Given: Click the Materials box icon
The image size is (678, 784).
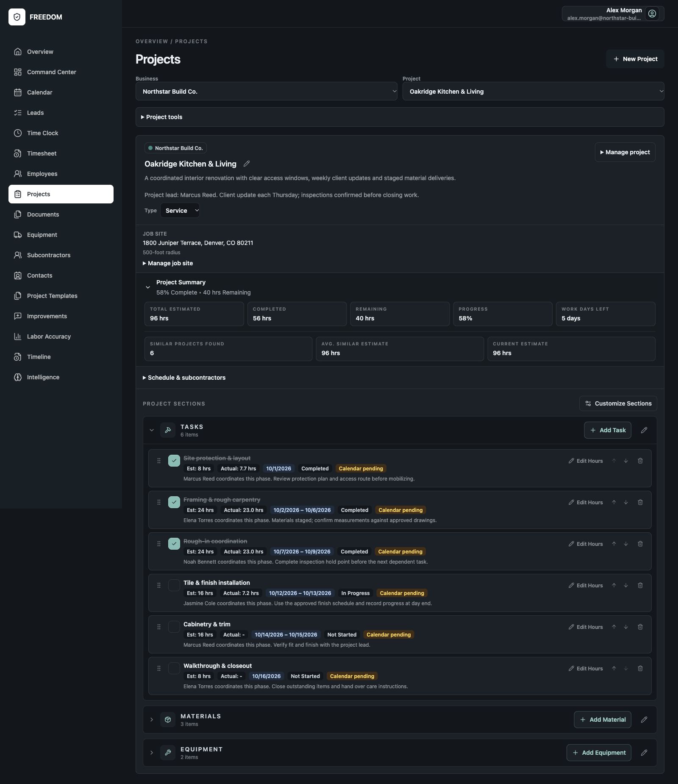Looking at the screenshot, I should click(x=168, y=720).
